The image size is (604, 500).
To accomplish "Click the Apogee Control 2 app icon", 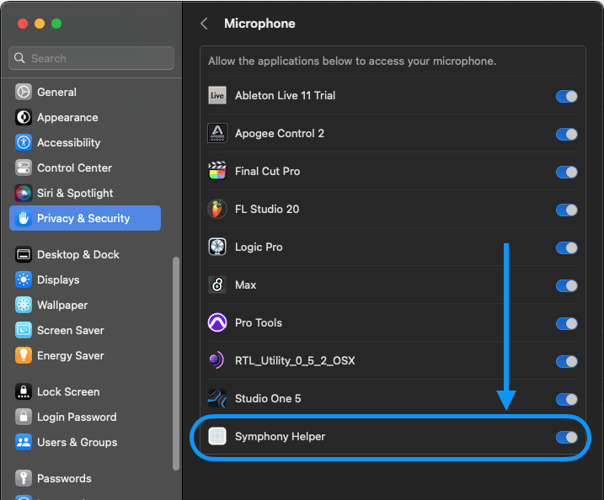I will (217, 133).
